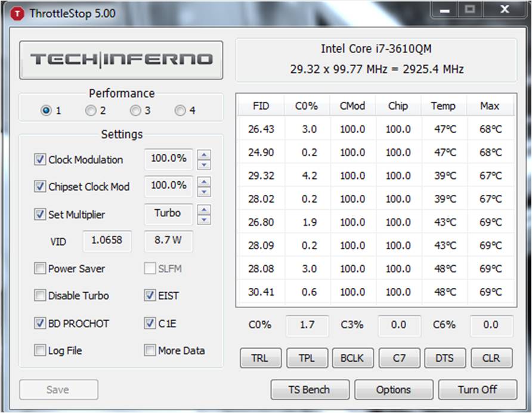Click the C0% value 1.9
The width and height of the screenshot is (532, 413).
pos(310,222)
